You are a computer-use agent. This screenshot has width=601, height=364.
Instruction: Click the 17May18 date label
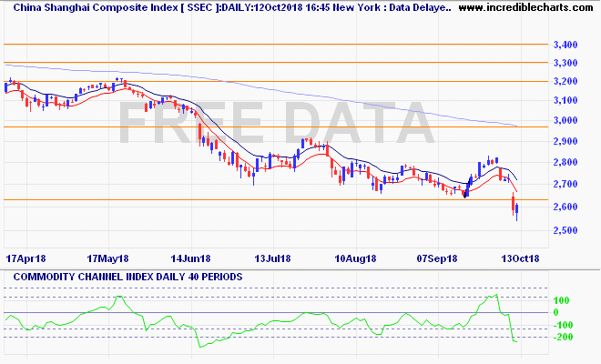(x=107, y=258)
